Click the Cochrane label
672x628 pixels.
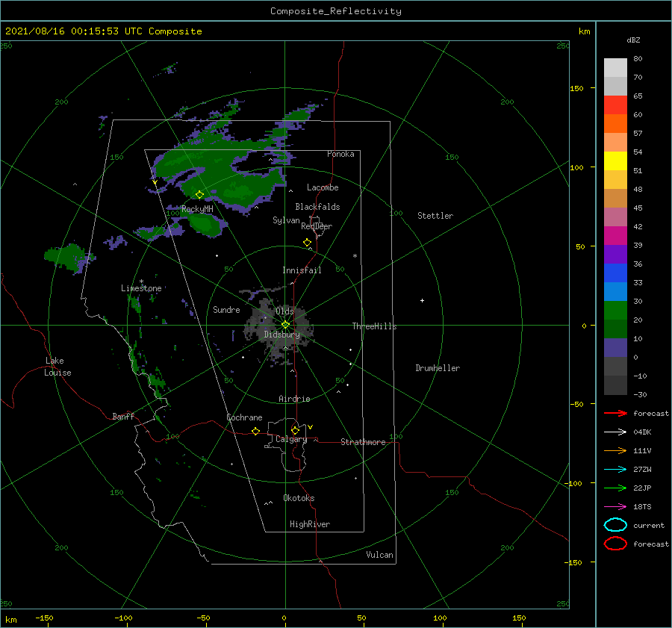pyautogui.click(x=244, y=417)
